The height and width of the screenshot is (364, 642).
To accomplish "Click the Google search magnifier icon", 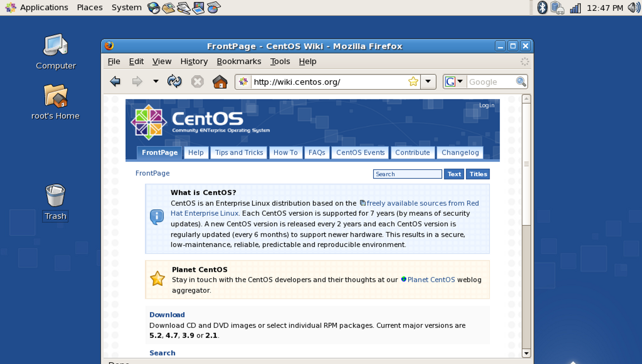I will point(522,81).
